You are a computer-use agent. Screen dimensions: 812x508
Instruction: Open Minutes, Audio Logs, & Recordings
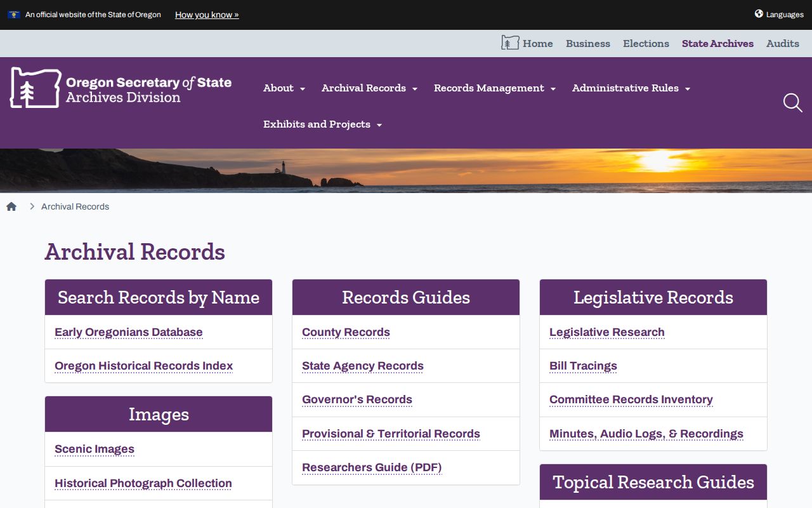(x=646, y=434)
